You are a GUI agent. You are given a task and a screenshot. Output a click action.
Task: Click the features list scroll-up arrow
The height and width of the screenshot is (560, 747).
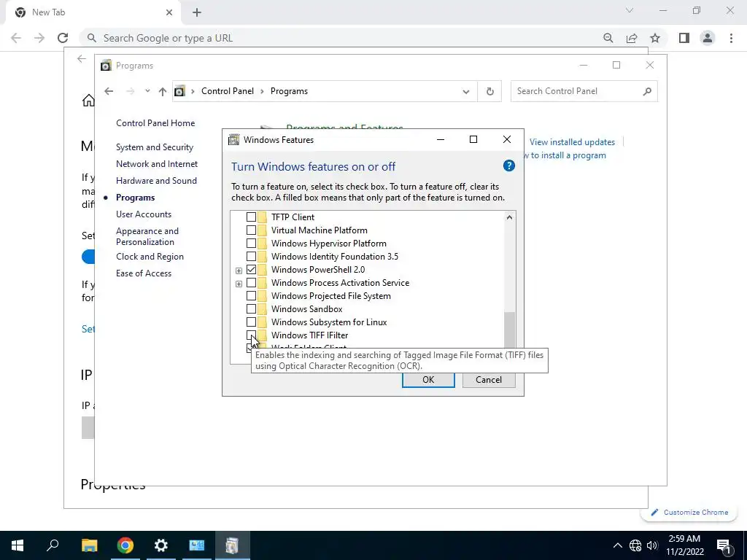[x=509, y=217]
